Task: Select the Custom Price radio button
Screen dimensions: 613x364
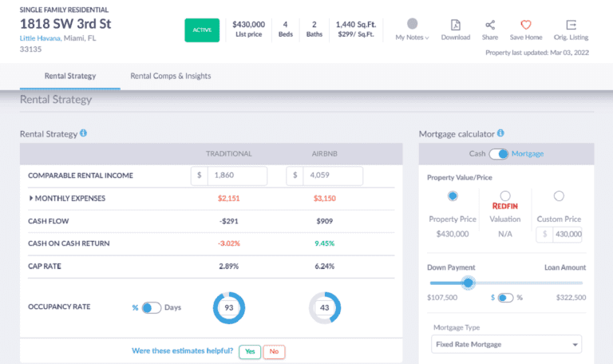Action: coord(559,196)
